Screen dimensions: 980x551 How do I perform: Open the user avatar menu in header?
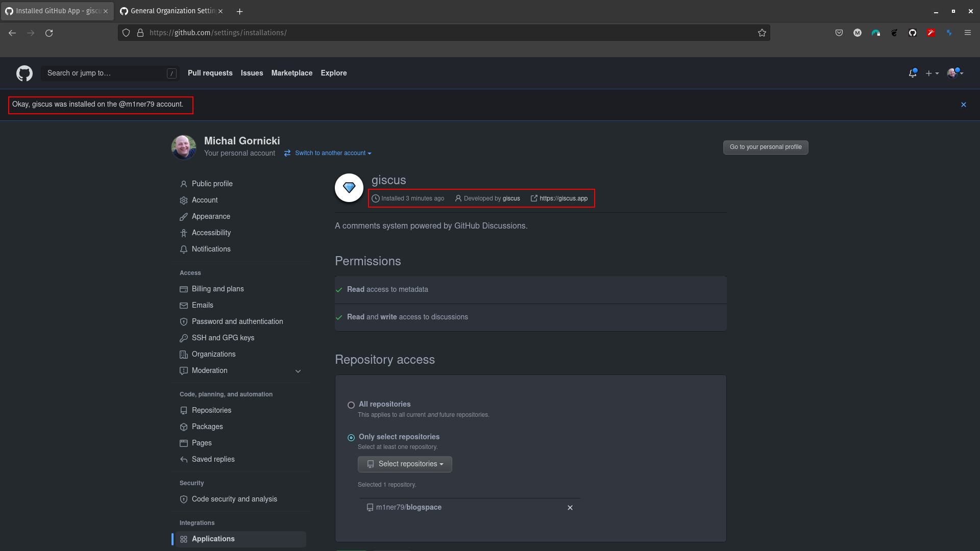point(955,73)
